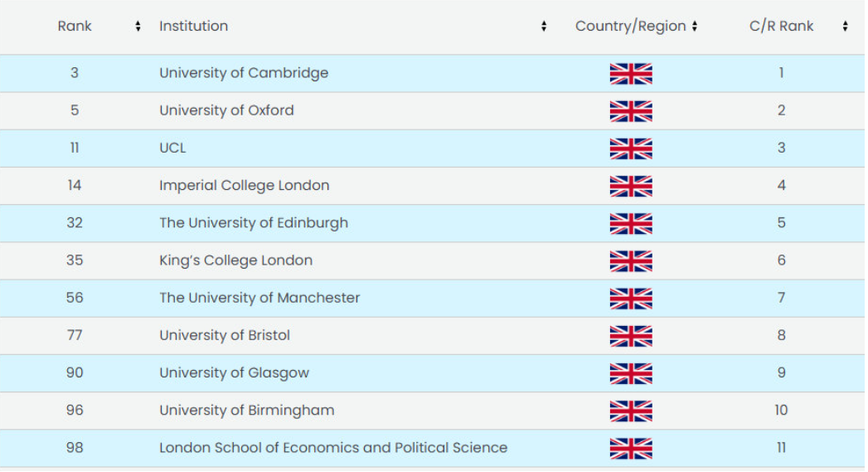Click UK flag in Imperial College London row

631,186
